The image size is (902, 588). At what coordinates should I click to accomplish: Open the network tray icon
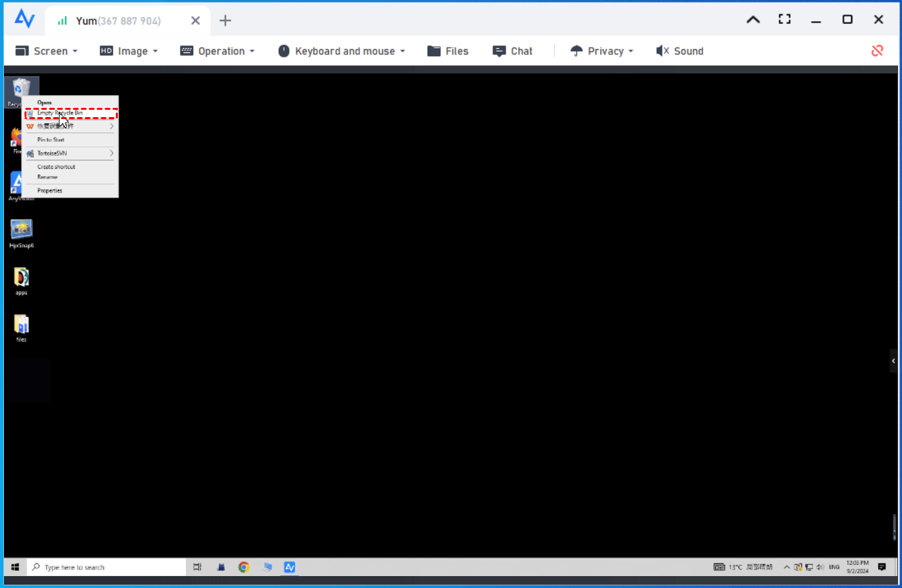coord(809,567)
